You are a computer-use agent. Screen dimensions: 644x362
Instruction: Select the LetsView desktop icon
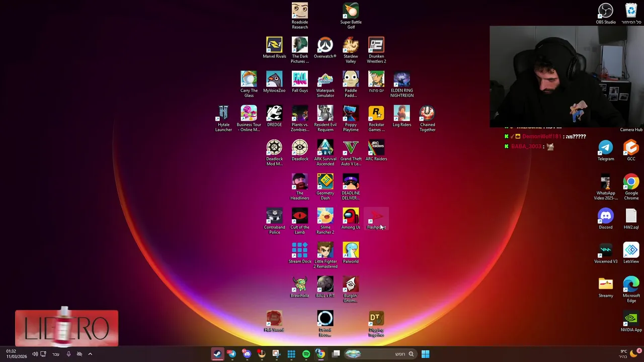[x=631, y=253]
